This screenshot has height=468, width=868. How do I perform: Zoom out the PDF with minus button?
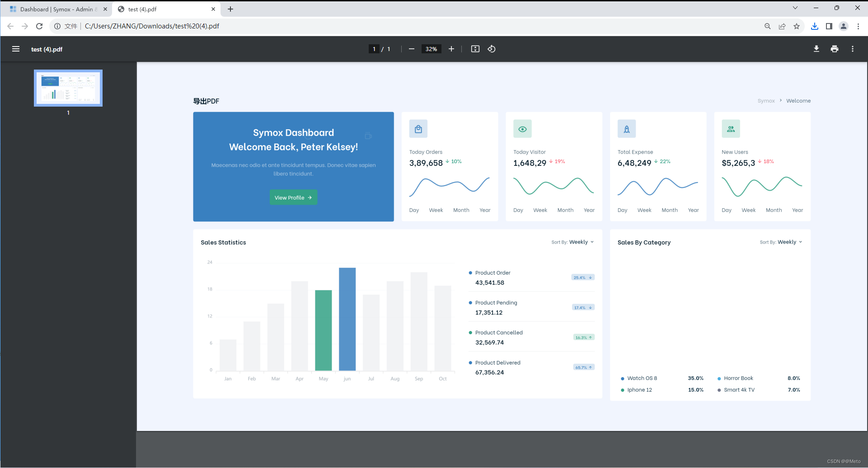[412, 49]
